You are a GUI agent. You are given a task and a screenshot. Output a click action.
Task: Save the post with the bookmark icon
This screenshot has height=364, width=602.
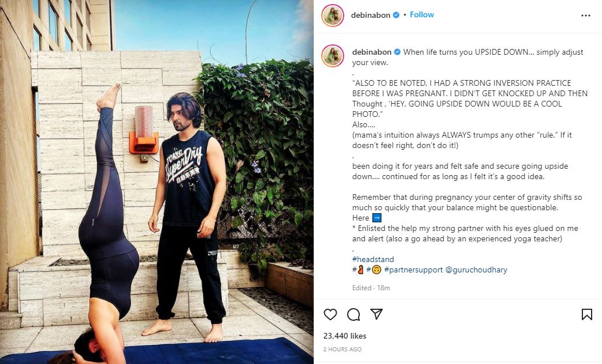(x=586, y=314)
